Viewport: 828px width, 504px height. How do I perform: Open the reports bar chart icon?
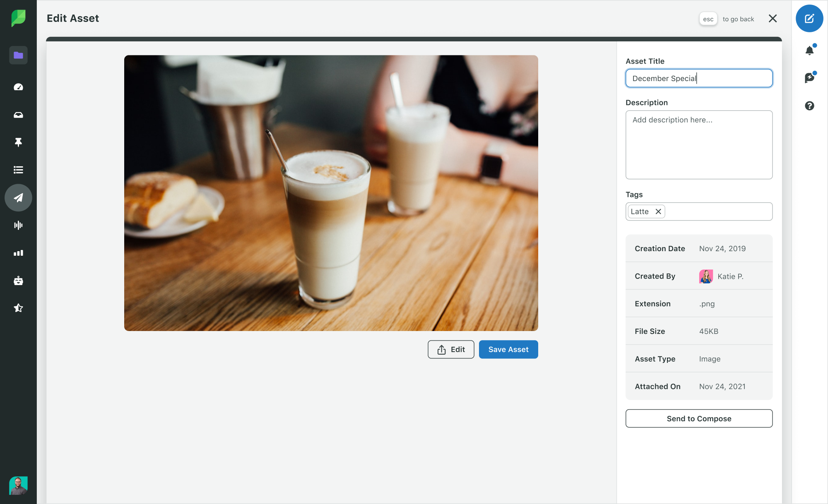tap(18, 253)
